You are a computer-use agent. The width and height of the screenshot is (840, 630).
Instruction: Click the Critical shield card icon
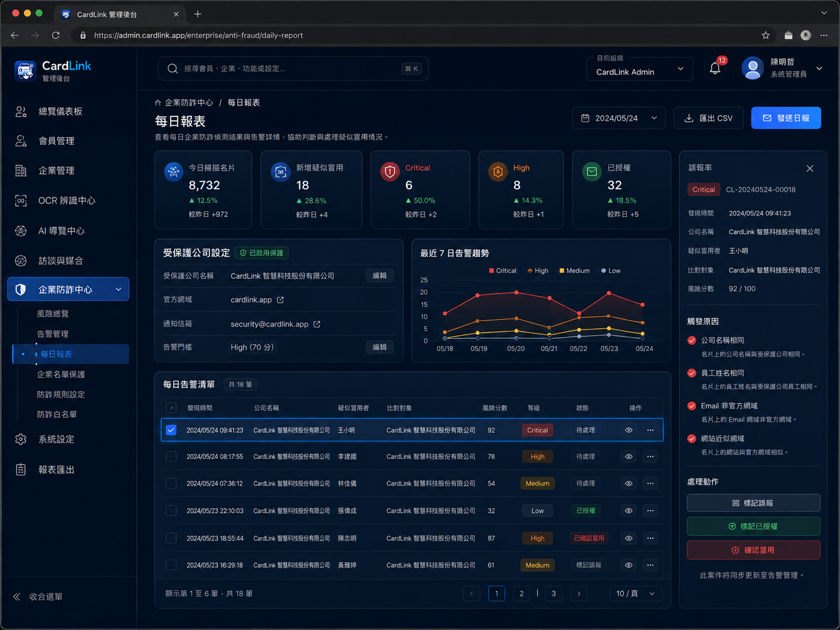point(390,172)
